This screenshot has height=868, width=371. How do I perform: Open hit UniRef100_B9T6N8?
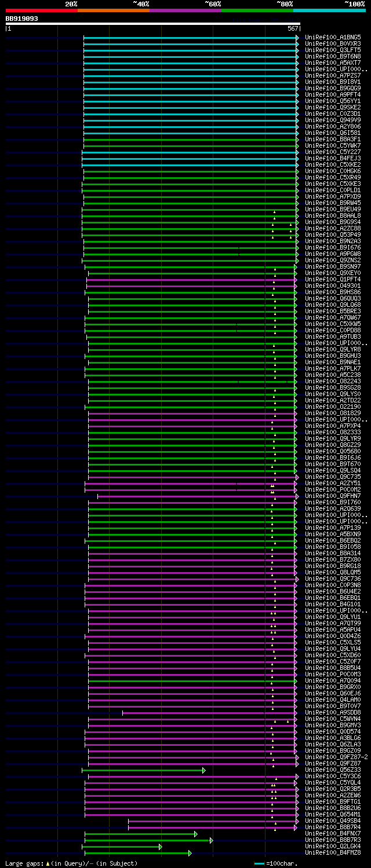[333, 56]
